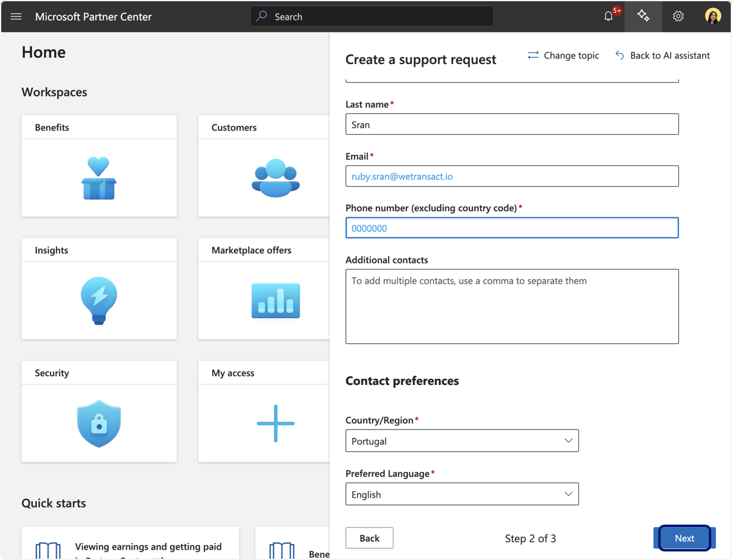This screenshot has width=732, height=560.
Task: Open the Customers workspace title
Action: [234, 127]
